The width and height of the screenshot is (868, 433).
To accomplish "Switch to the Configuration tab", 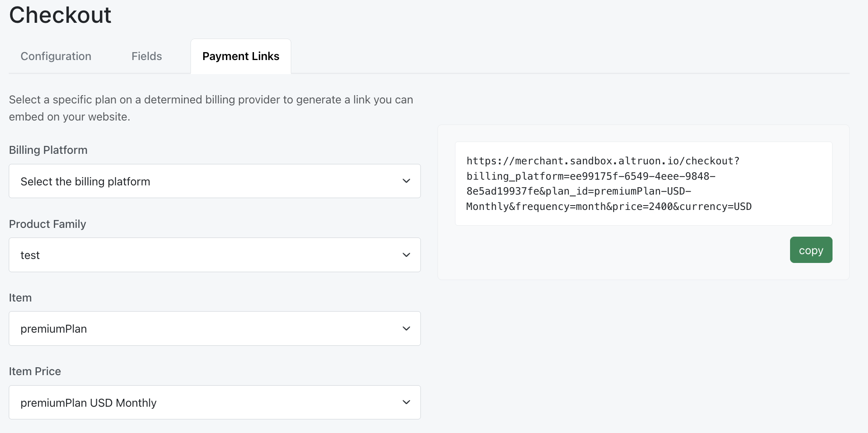I will click(56, 56).
